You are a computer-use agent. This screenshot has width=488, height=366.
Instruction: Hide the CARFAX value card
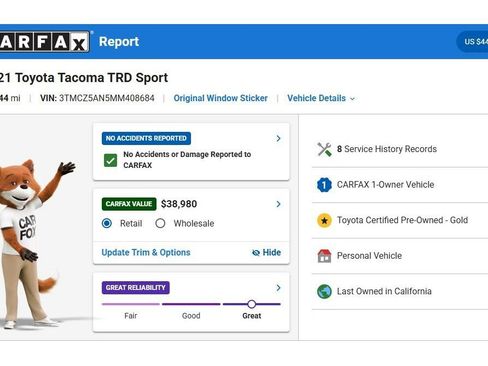(x=266, y=253)
